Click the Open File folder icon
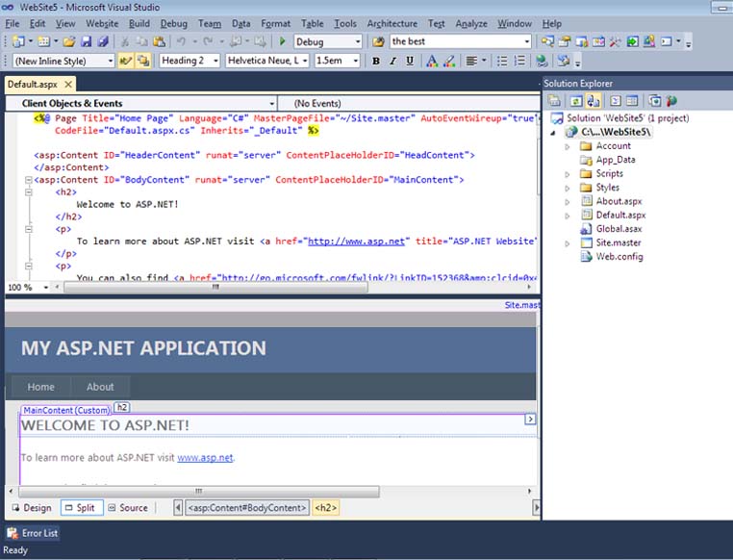This screenshot has width=733, height=560. click(69, 41)
